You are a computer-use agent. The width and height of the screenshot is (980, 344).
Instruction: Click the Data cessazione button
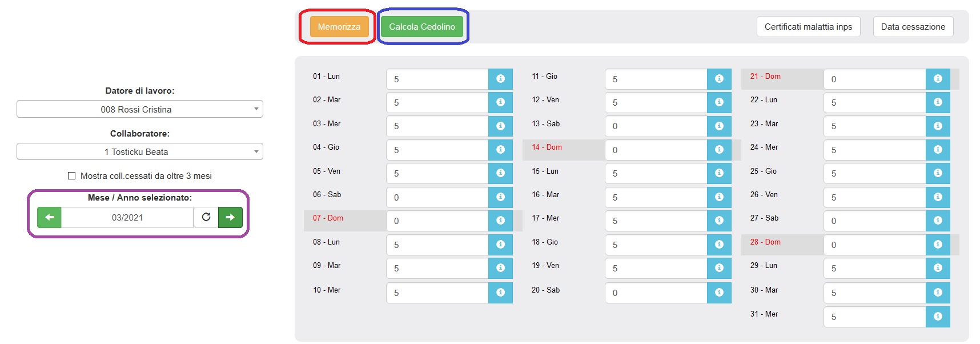click(x=913, y=27)
